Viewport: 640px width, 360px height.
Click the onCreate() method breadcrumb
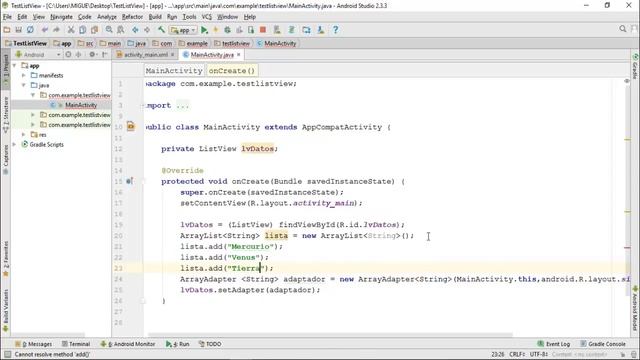click(x=231, y=71)
